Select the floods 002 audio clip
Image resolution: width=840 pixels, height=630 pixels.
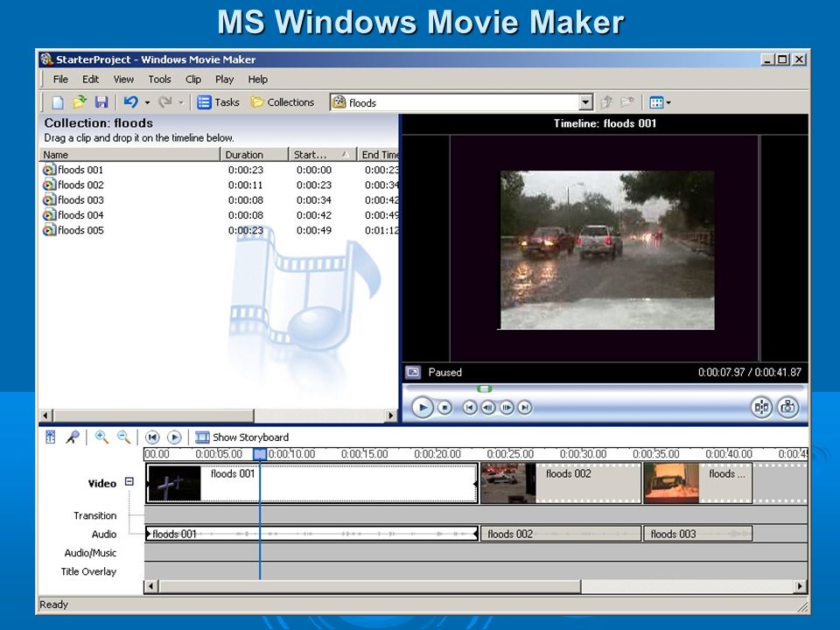click(x=561, y=534)
